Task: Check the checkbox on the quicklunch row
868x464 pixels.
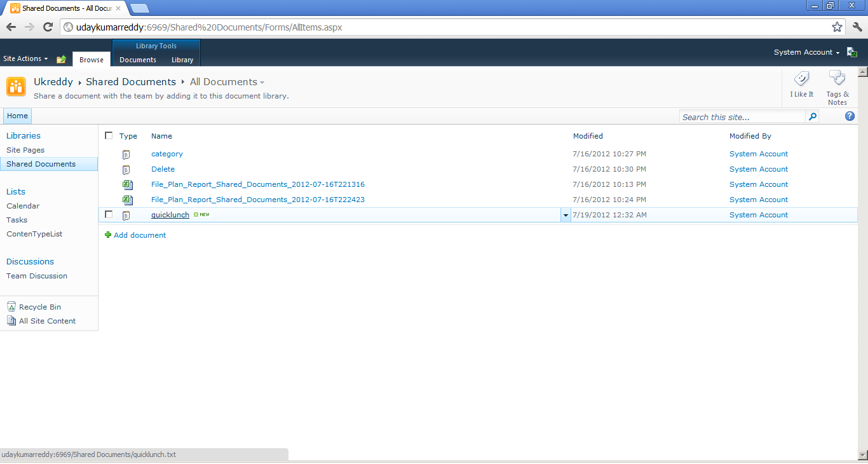Action: (108, 214)
